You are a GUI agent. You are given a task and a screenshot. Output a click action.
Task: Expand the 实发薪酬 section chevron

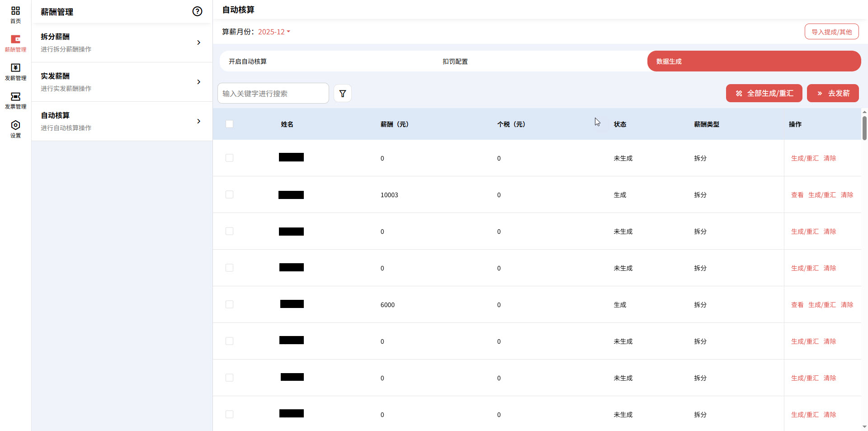[x=198, y=82]
